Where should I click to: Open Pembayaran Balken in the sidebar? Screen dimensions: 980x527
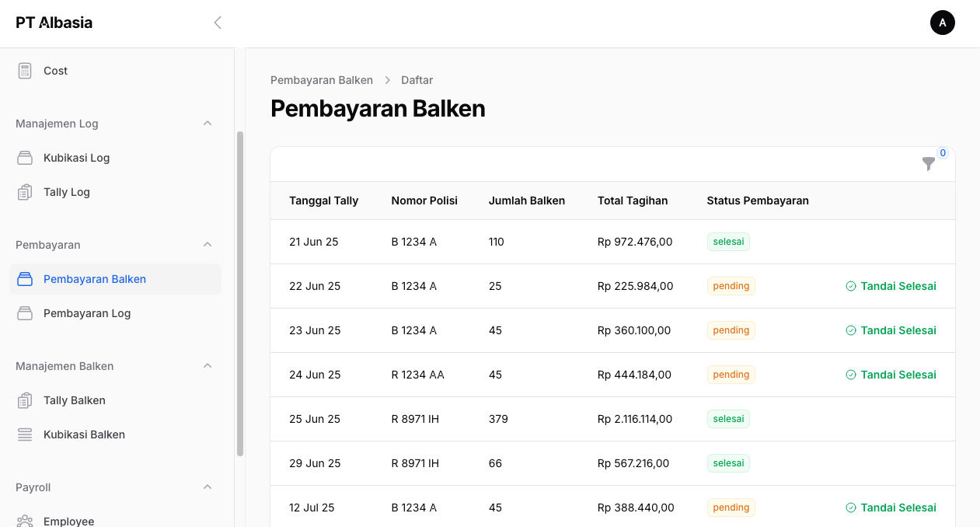coord(95,279)
